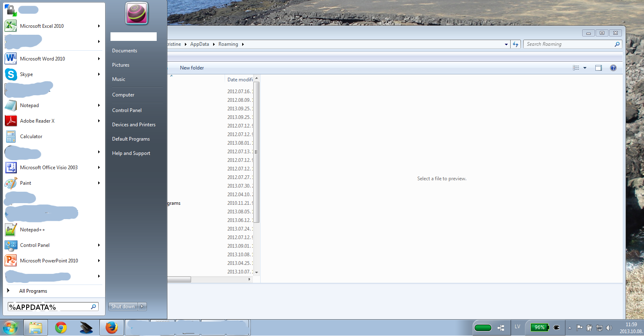The width and height of the screenshot is (644, 336).
Task: Click New folder in the toolbar
Action: pyautogui.click(x=191, y=68)
